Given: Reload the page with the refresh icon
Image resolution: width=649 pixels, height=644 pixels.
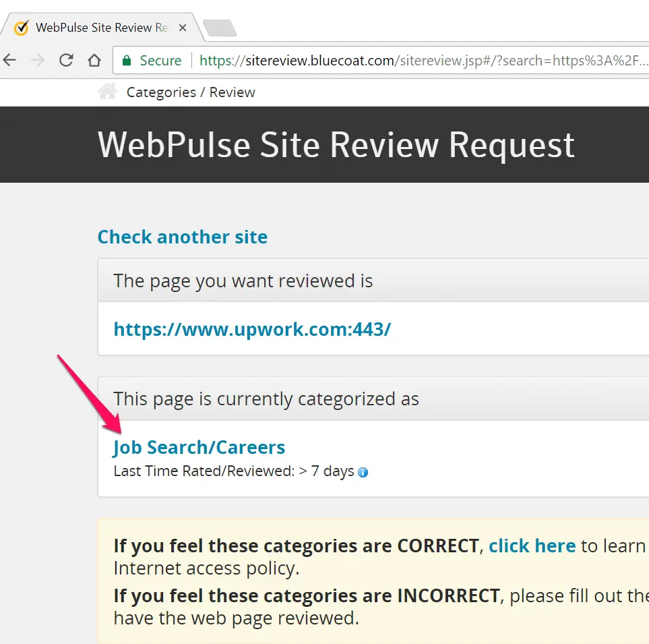Looking at the screenshot, I should coord(66,61).
